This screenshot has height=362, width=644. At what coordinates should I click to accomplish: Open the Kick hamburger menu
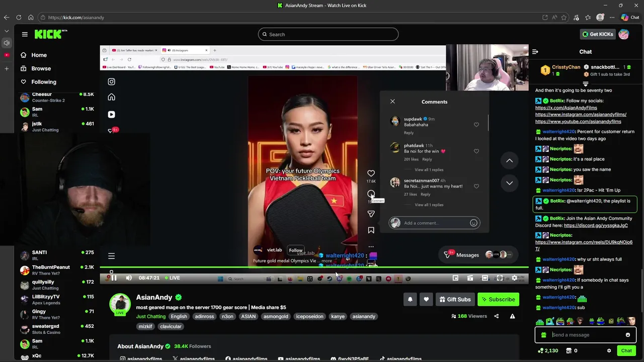point(25,34)
